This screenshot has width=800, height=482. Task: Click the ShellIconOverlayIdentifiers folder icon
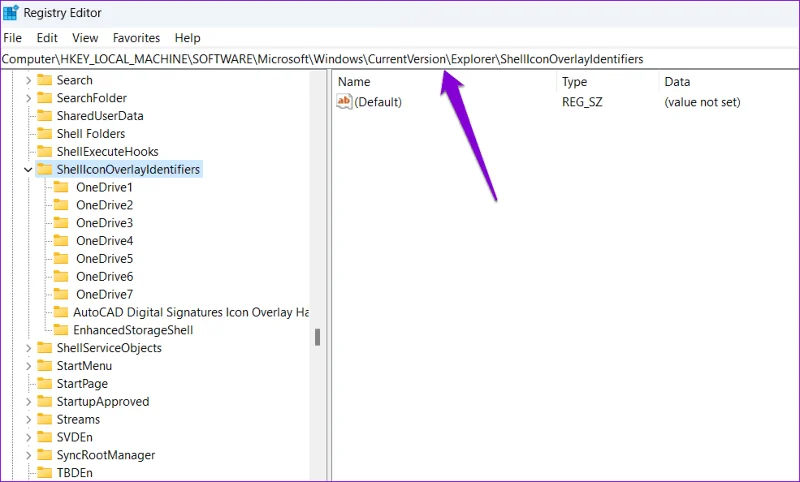pyautogui.click(x=44, y=169)
